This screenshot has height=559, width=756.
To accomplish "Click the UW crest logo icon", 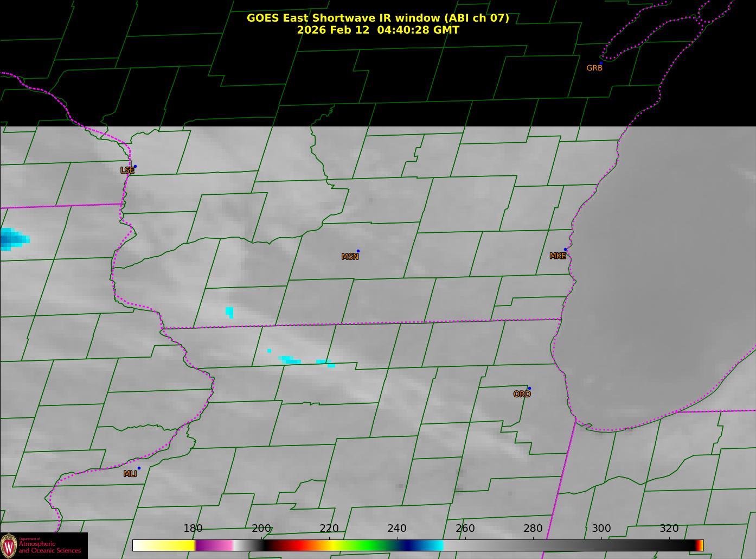I will point(9,545).
